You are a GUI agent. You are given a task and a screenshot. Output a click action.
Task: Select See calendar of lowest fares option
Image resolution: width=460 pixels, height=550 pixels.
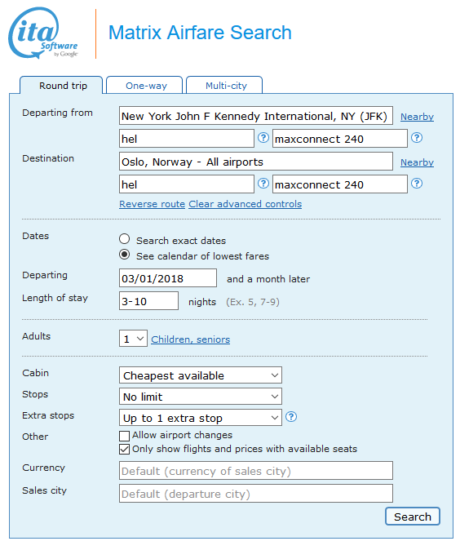[124, 254]
